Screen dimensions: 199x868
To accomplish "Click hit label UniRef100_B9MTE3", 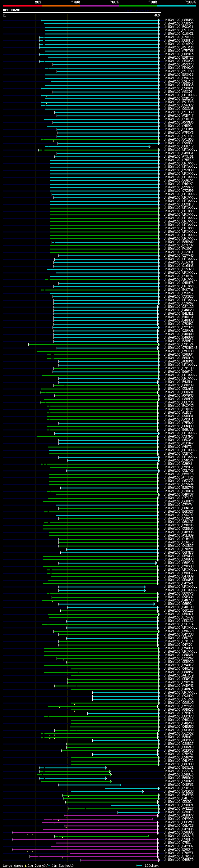I will [178, 58].
